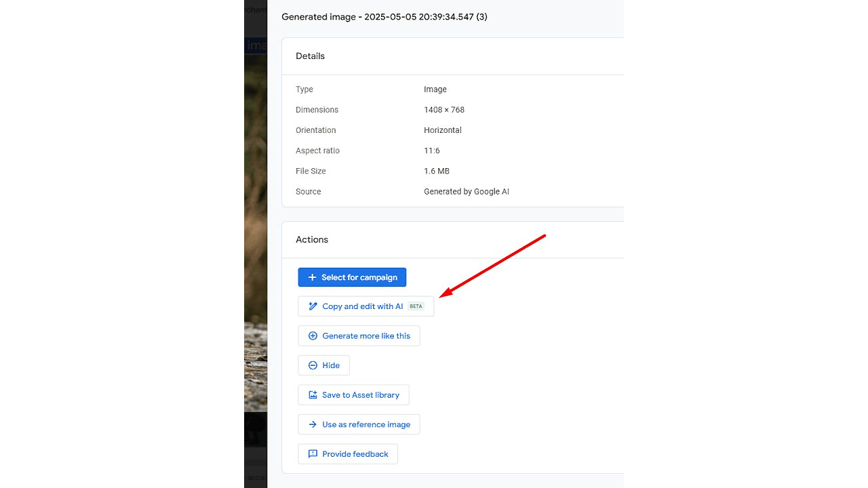Click the Details section header
This screenshot has width=868, height=488.
click(310, 56)
